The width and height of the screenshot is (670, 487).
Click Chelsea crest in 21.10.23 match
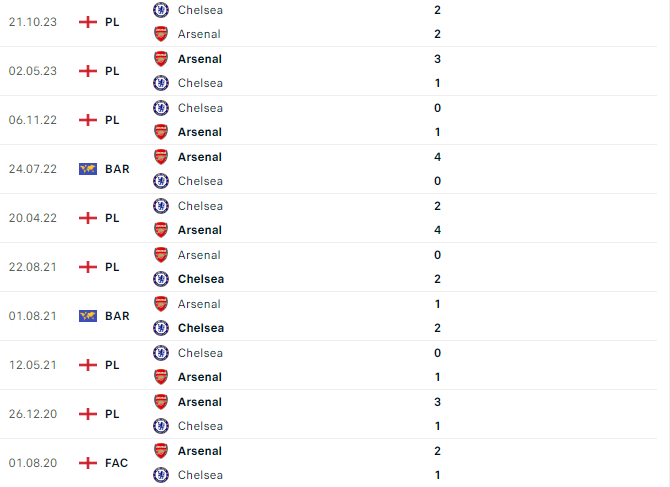pos(161,10)
